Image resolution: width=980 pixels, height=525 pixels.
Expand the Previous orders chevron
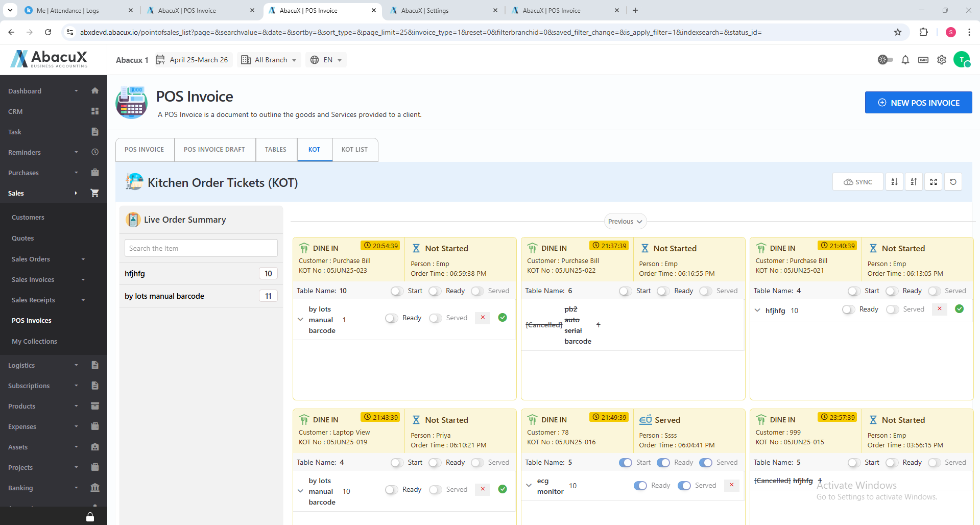(625, 222)
